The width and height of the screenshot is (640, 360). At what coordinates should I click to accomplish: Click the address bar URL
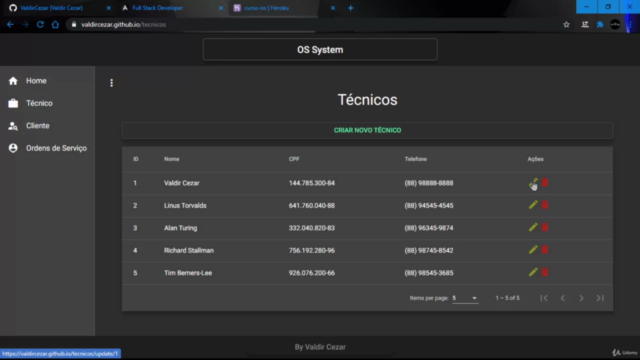pos(123,24)
